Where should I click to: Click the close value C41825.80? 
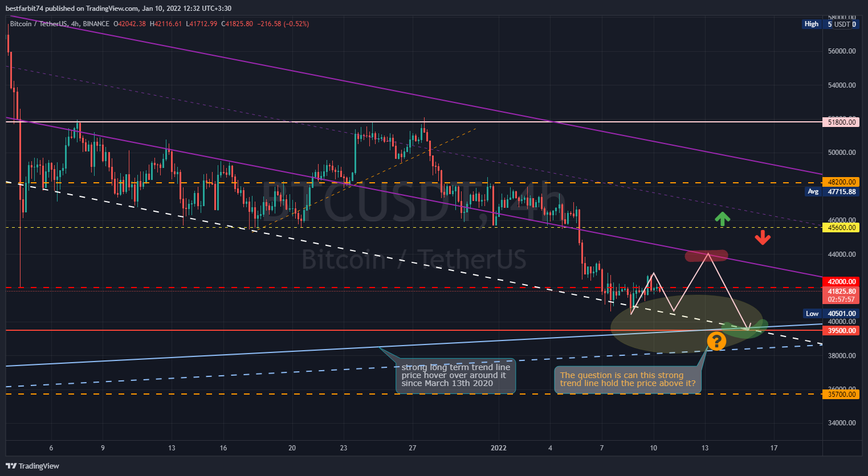click(x=237, y=24)
